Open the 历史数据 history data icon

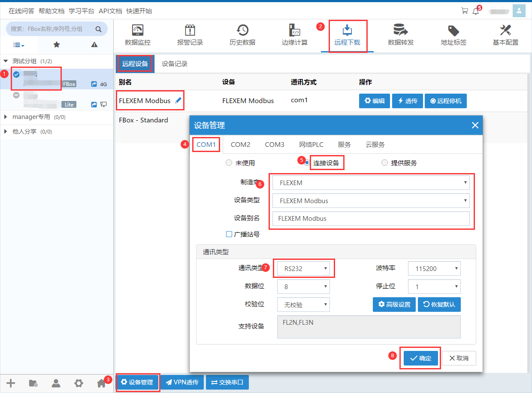(x=242, y=30)
